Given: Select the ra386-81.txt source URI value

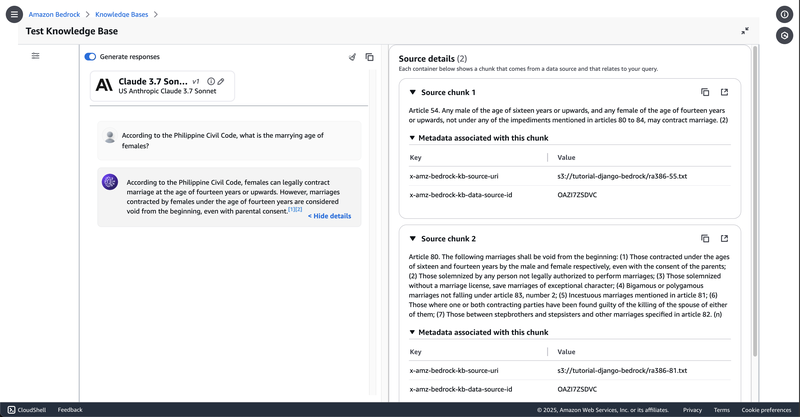Looking at the screenshot, I should tap(622, 371).
